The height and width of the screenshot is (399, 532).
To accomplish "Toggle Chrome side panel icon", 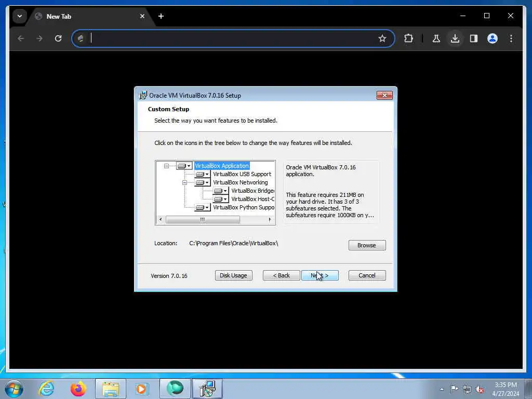I will (x=474, y=38).
